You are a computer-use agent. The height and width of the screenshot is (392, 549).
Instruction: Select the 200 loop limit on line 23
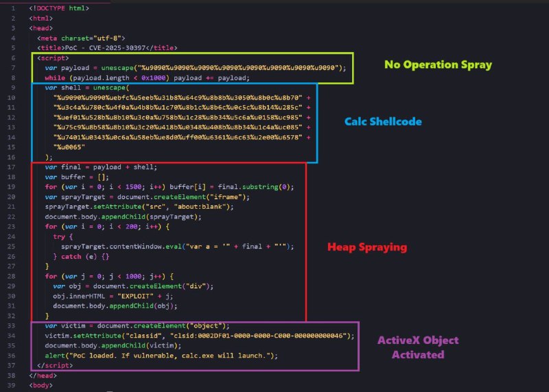pos(131,227)
